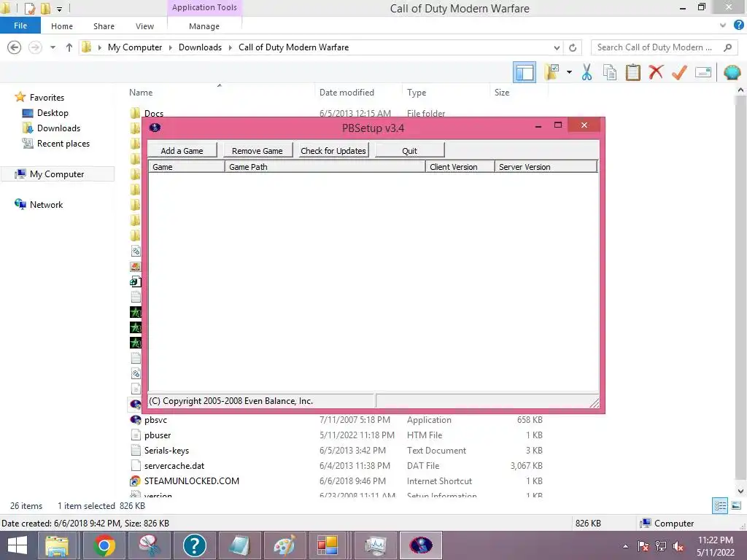The width and height of the screenshot is (747, 560).
Task: Open Explorer Help question mark icon
Action: pos(738,26)
